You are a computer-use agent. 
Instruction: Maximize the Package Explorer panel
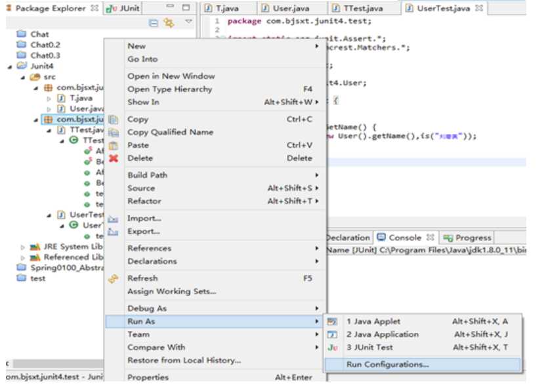point(186,7)
